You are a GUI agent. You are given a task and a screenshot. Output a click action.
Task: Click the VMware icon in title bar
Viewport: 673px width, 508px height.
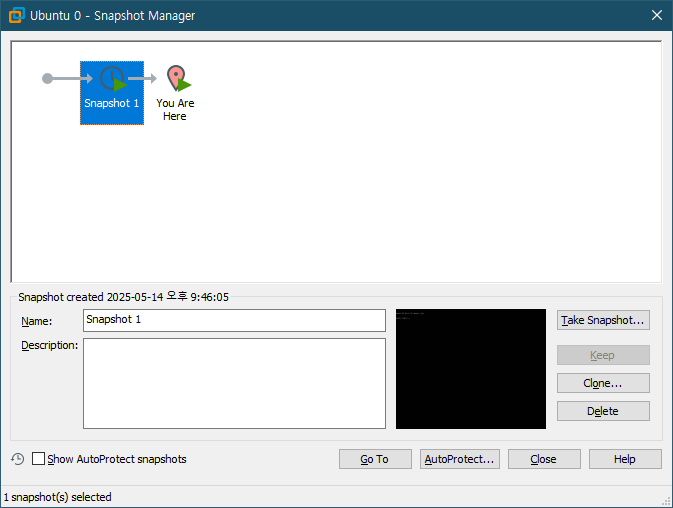[x=16, y=15]
